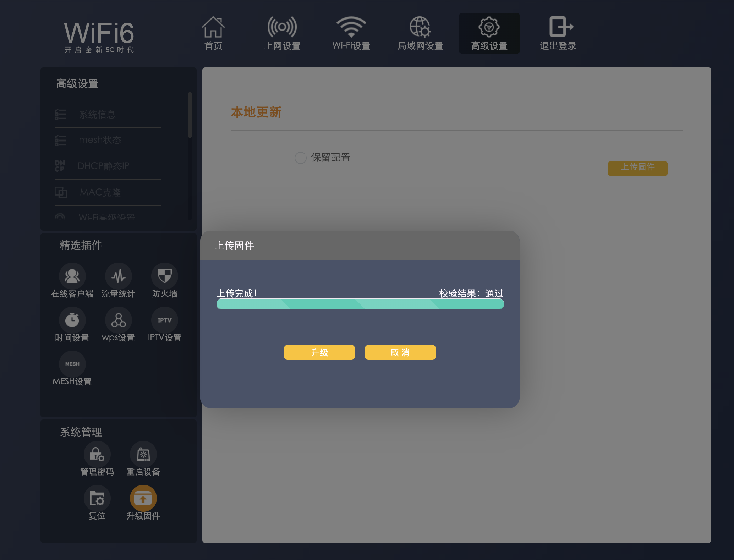Click the admin password lock icon
This screenshot has height=560, width=734.
[97, 454]
